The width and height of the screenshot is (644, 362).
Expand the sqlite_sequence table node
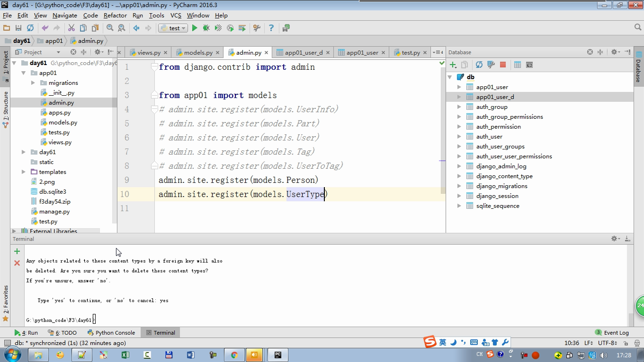pos(459,206)
